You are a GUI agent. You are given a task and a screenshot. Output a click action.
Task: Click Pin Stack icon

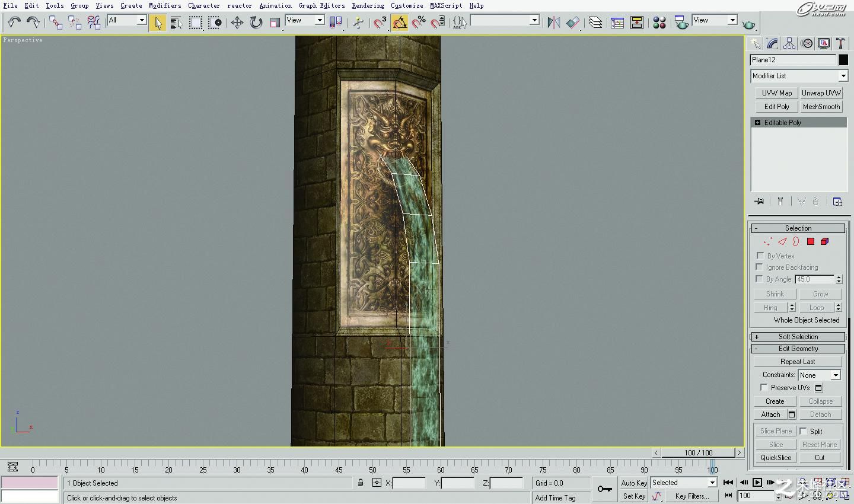coord(760,202)
